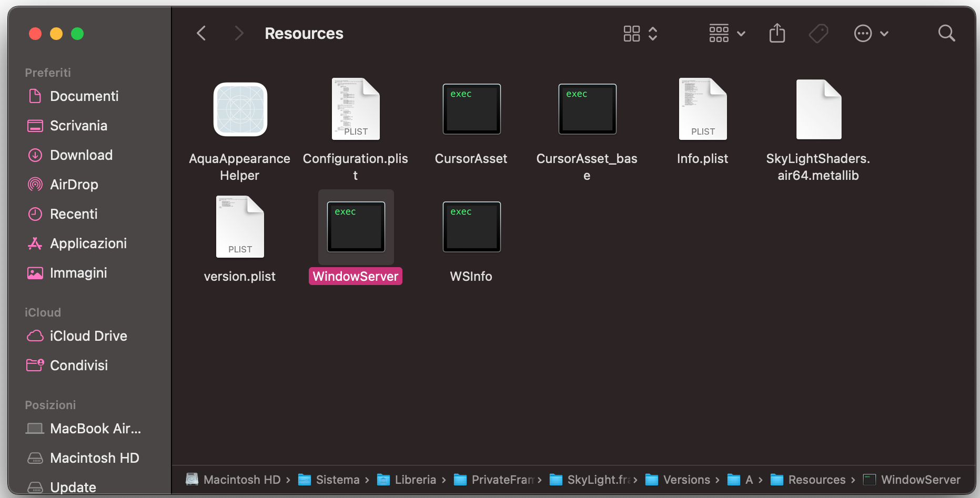Image resolution: width=980 pixels, height=498 pixels.
Task: Open Applicazioni from the sidebar
Action: point(88,243)
